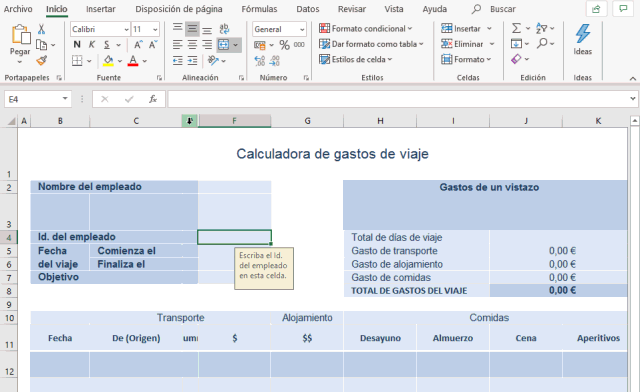Toggle wrap text icon
The height and width of the screenshot is (392, 640).
(224, 29)
